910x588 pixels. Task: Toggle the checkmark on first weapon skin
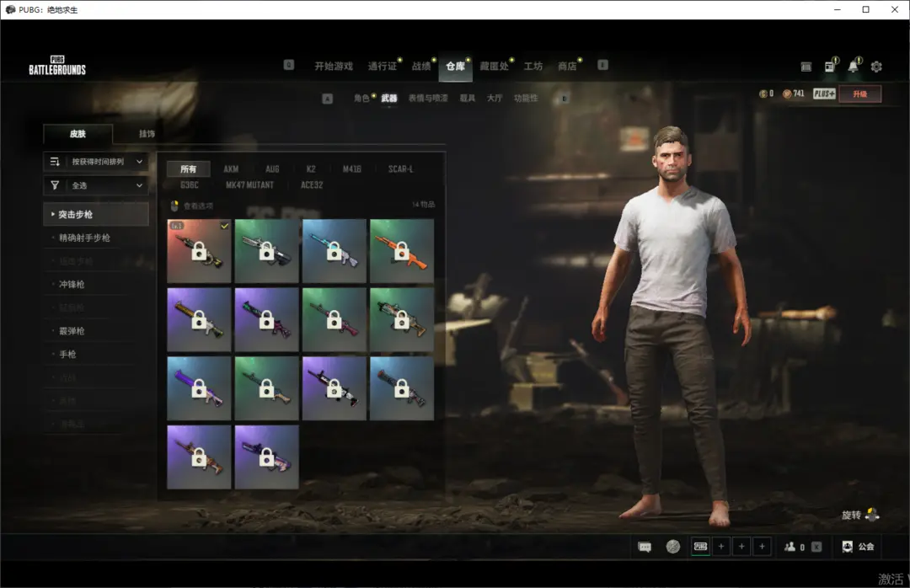pos(225,226)
